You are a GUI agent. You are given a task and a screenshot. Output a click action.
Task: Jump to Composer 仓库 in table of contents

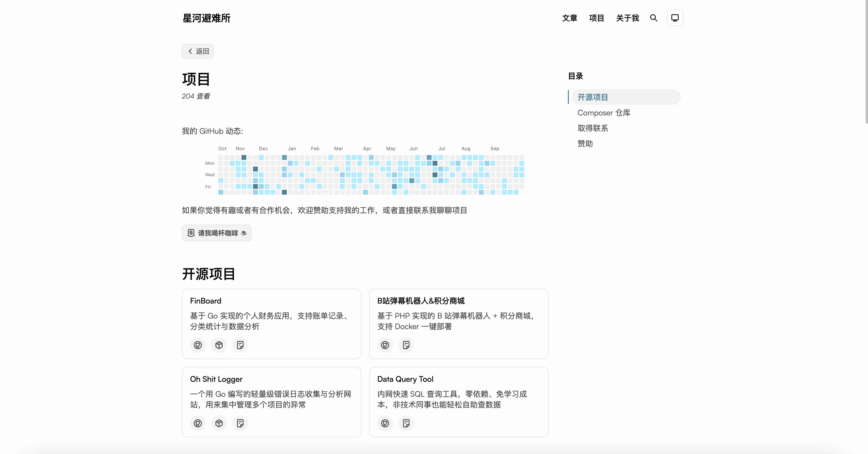tap(604, 113)
